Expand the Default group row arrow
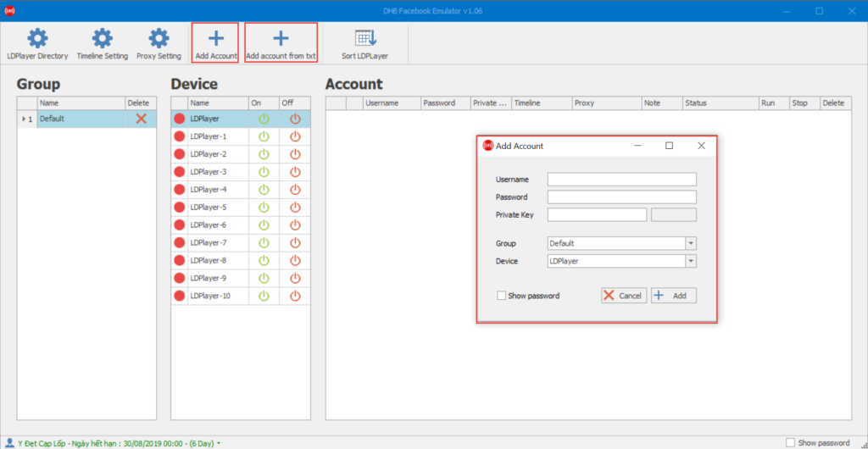The width and height of the screenshot is (868, 449). click(23, 119)
